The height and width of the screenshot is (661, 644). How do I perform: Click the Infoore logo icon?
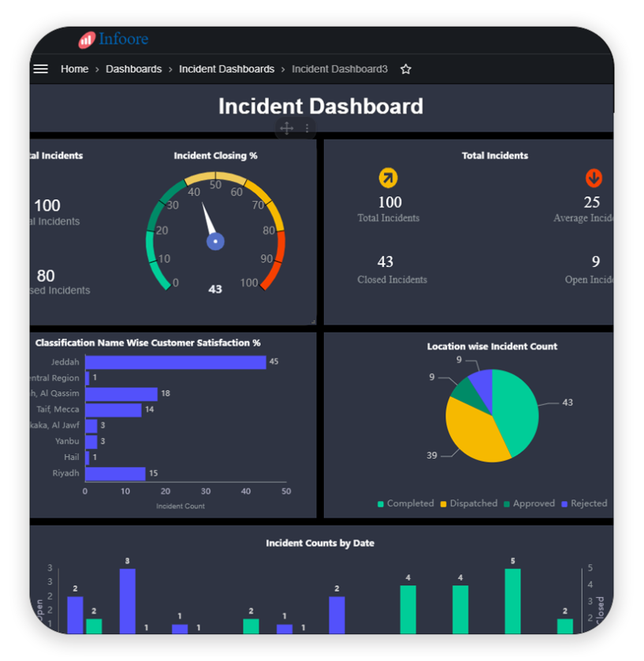coord(87,39)
